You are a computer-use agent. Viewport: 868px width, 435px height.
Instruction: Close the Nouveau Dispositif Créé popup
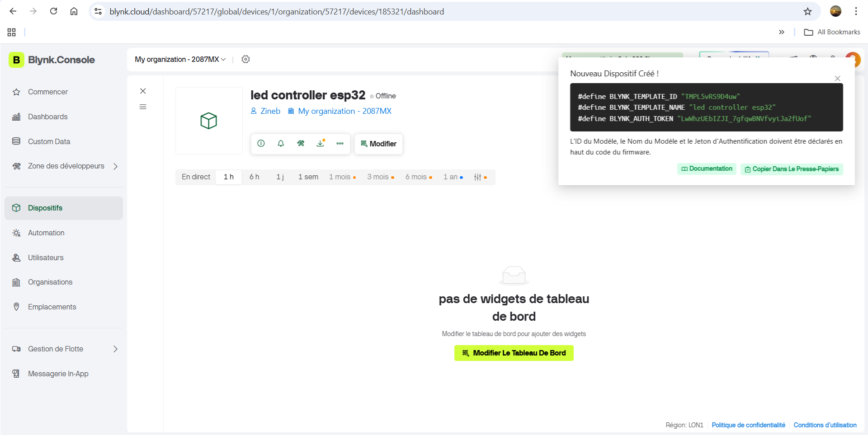(838, 79)
